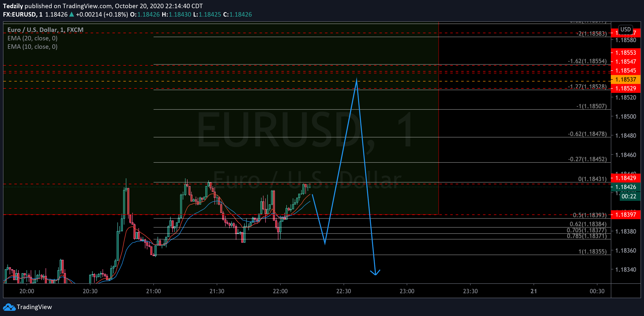Viewport: 644px width, 316px height.
Task: Select the -1(1.18507) Fibonacci level label
Action: pos(591,106)
